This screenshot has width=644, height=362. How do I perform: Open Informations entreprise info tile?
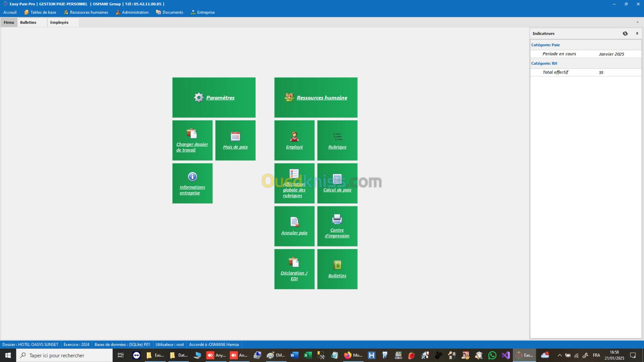(x=192, y=183)
